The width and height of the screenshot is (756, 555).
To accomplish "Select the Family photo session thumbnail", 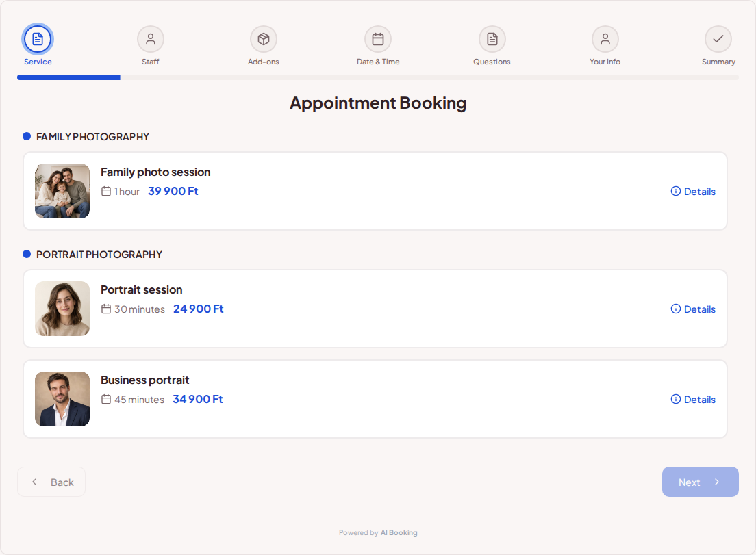I will tap(62, 191).
